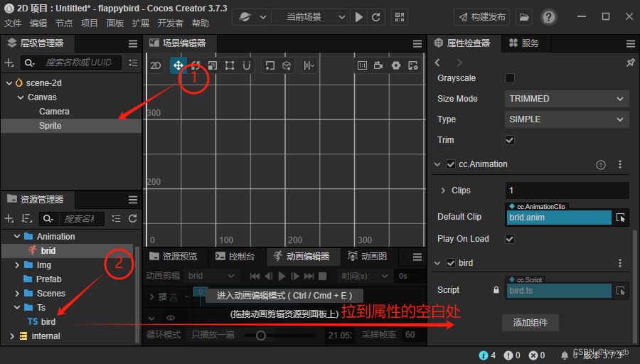Viewport: 640px width, 364px height.
Task: Play the preview in the top toolbar
Action: pos(359,17)
